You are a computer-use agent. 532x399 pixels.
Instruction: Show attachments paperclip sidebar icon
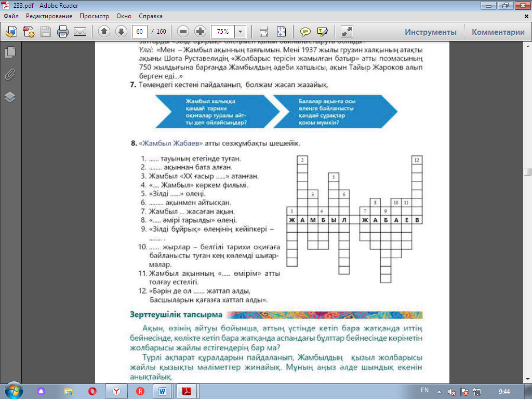[10, 74]
